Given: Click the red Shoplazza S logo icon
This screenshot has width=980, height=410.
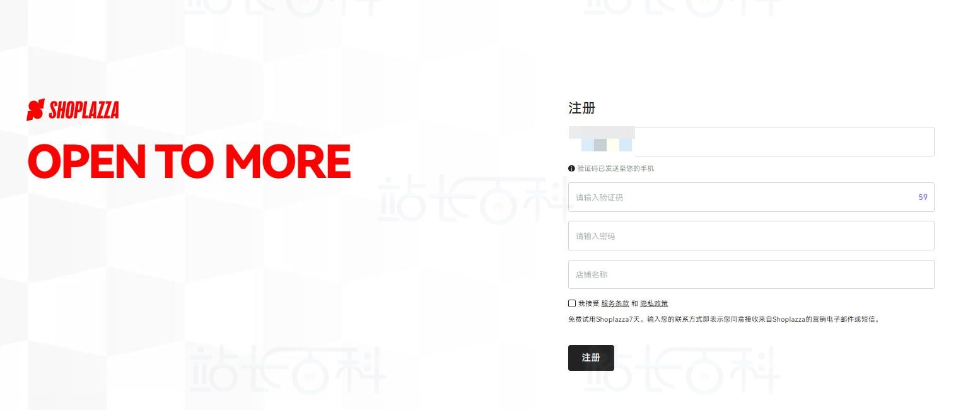Looking at the screenshot, I should click(35, 110).
